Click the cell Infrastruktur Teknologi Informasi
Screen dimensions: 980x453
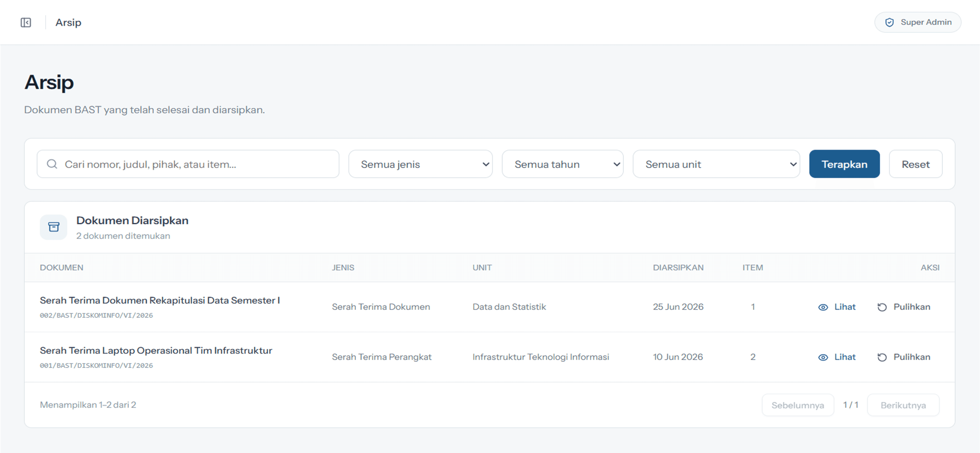click(541, 357)
